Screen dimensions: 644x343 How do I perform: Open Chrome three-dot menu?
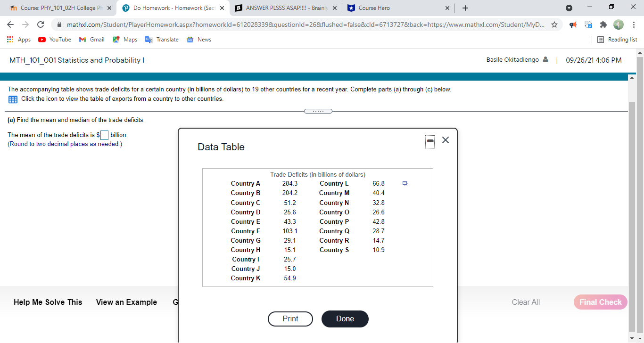pos(633,24)
